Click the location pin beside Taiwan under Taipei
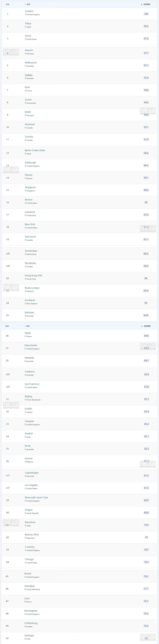159x644 pixels. pyautogui.click(x=25, y=336)
